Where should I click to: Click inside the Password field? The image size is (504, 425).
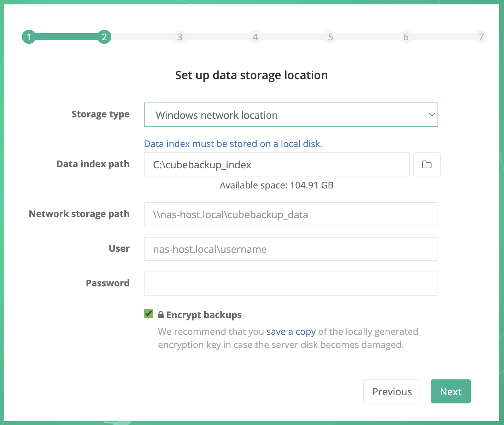click(x=291, y=283)
